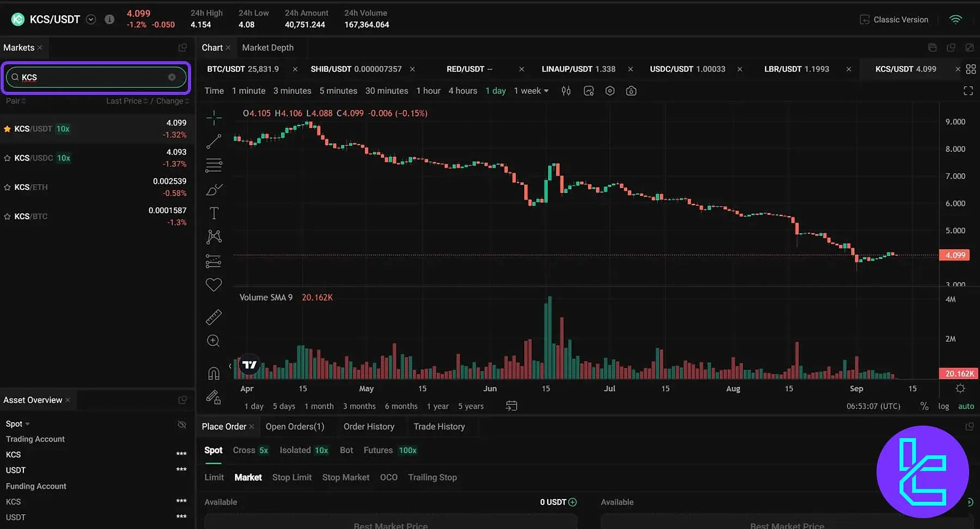Viewport: 980px width, 529px height.
Task: Set chart range to 3 months
Action: (x=359, y=407)
